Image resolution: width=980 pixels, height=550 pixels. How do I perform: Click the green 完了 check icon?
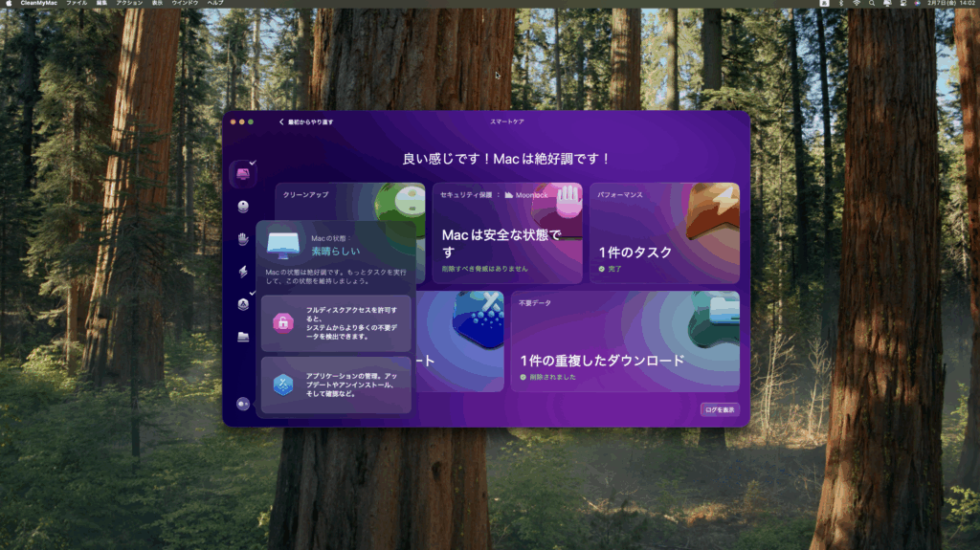602,269
